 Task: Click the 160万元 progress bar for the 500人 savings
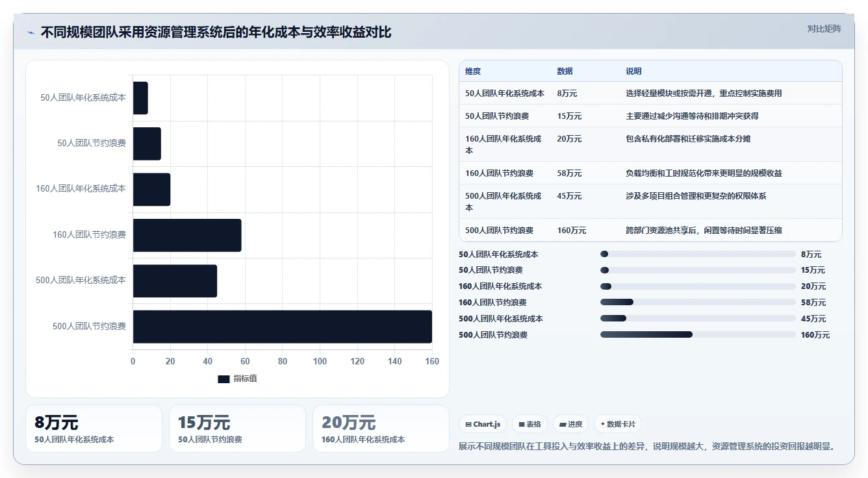point(698,334)
